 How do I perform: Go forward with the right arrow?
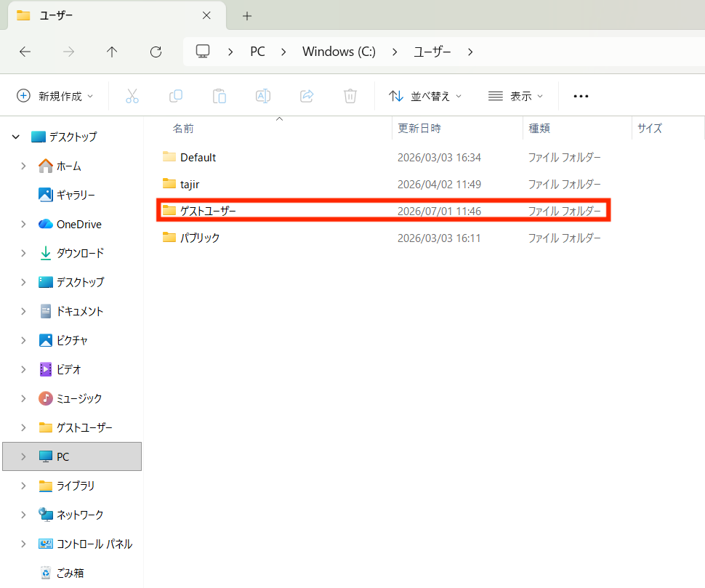coord(68,52)
